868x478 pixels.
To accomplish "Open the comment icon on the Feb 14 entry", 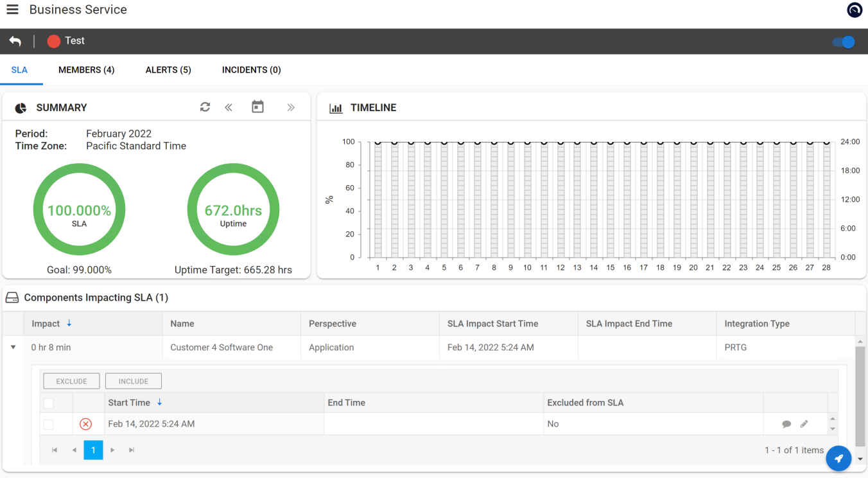I will tap(787, 424).
